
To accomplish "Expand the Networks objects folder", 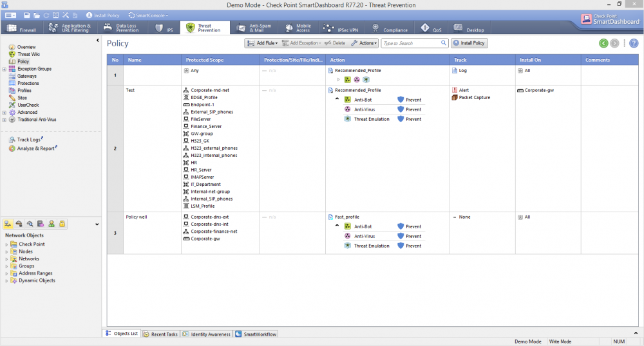I will coord(6,259).
